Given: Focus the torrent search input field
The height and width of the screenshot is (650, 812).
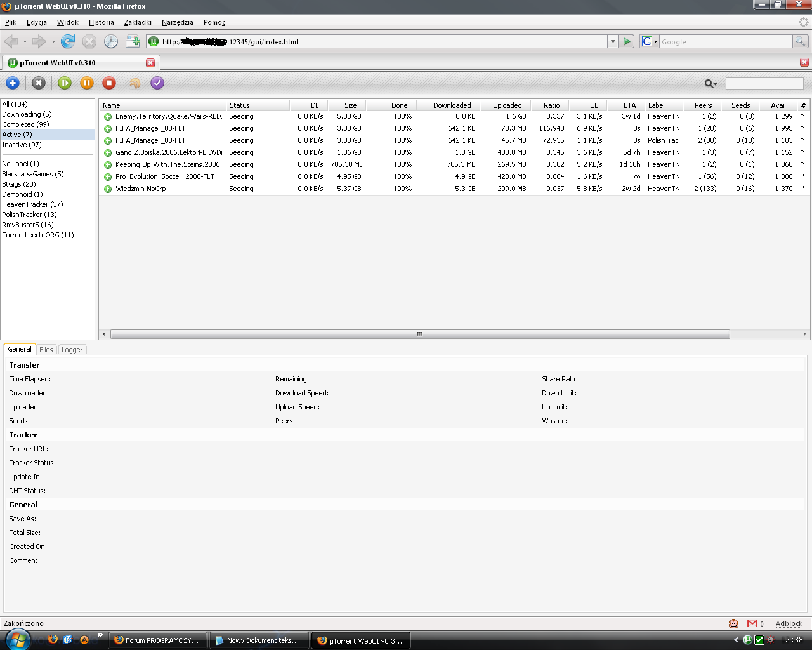Looking at the screenshot, I should coord(764,83).
